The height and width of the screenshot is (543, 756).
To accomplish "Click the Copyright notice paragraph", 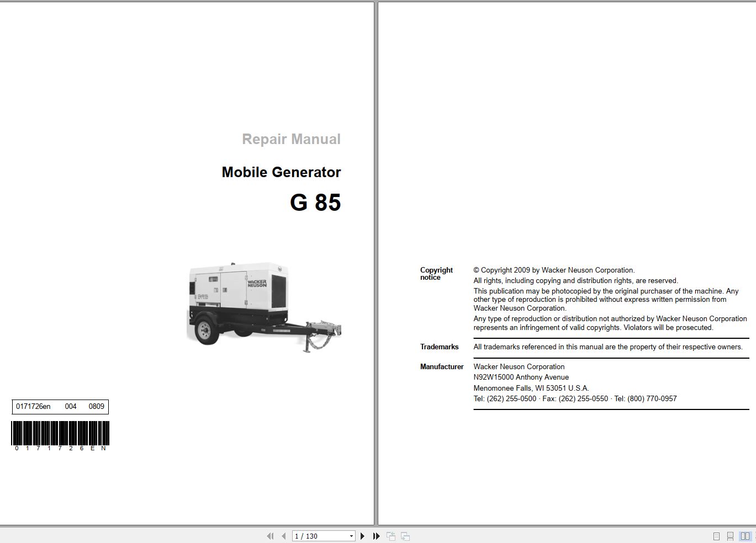I will [x=607, y=298].
